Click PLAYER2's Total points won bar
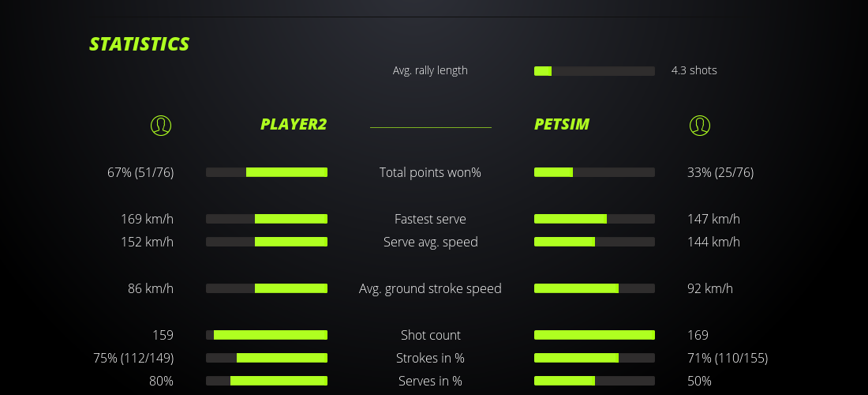Screen dimensions: 868x395 pyautogui.click(x=267, y=172)
